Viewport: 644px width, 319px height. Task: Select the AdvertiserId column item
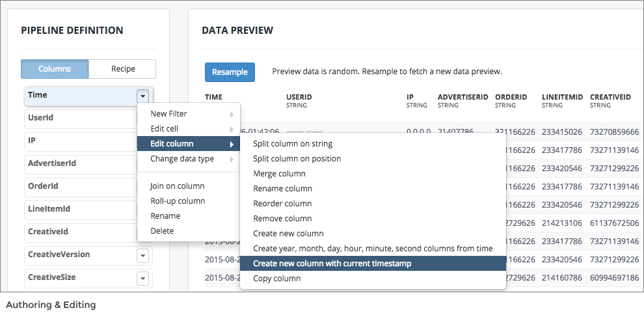pos(78,163)
